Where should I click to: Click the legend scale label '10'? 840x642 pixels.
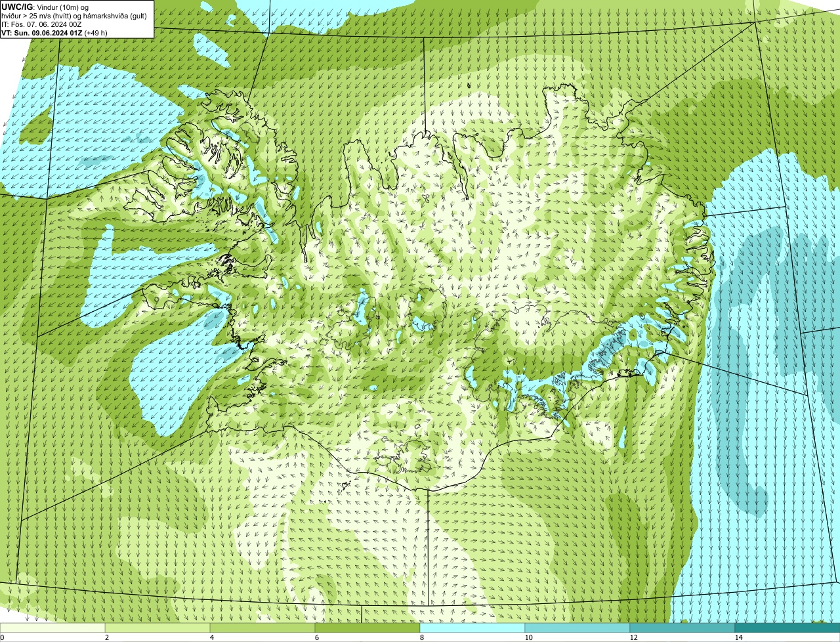528,637
